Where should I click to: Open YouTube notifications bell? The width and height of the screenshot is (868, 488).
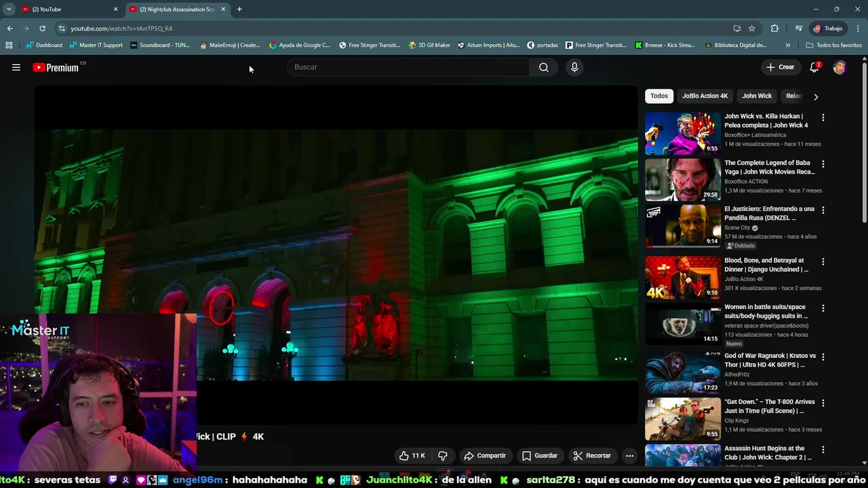(814, 67)
